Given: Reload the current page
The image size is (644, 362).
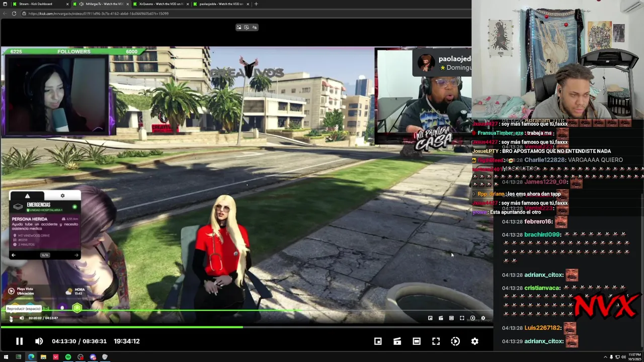Looking at the screenshot, I should (x=14, y=14).
